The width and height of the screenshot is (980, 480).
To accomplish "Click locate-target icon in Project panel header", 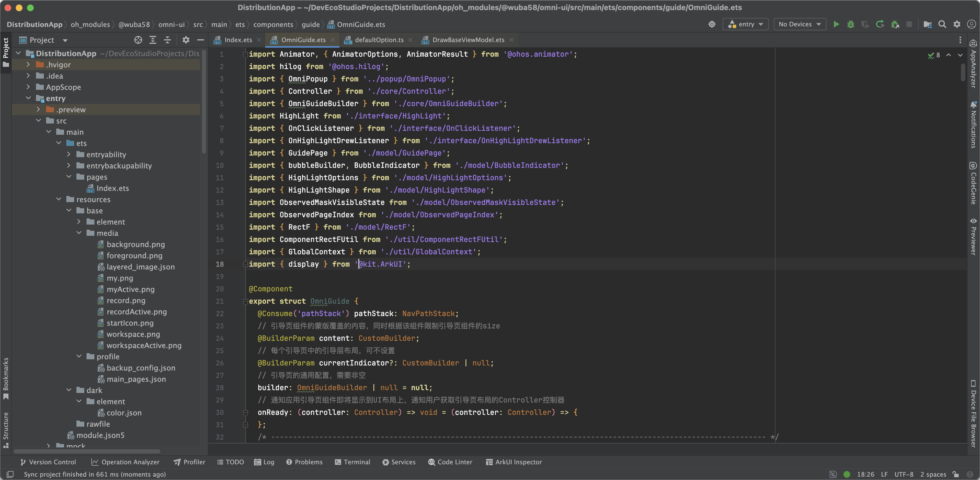I will pos(138,40).
